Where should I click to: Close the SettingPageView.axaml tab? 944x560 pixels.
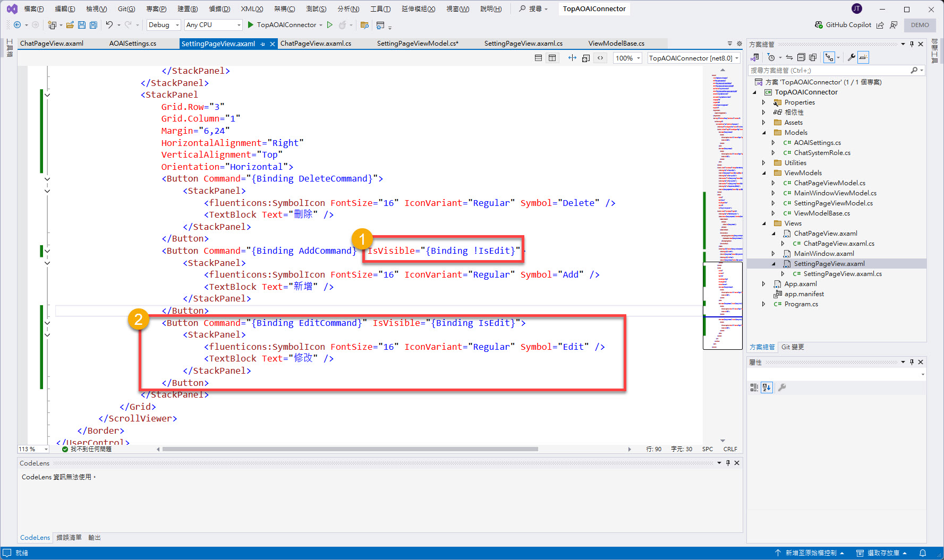tap(273, 44)
